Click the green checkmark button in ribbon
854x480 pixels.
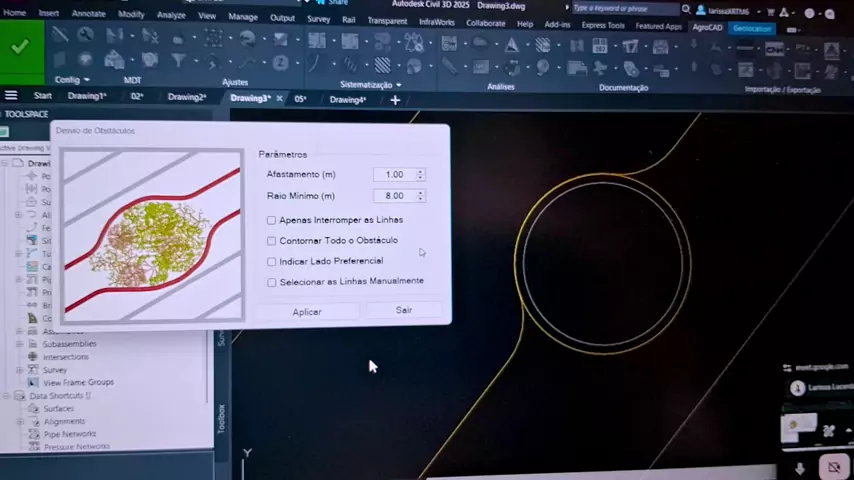(x=20, y=48)
